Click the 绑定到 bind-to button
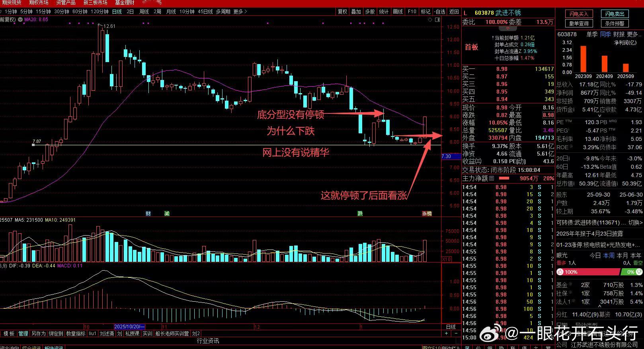 click(x=56, y=333)
